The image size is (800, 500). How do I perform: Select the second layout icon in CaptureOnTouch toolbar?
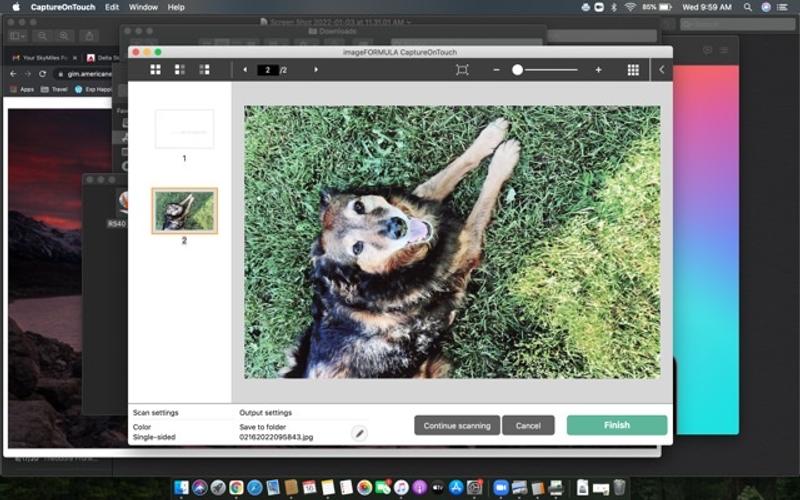pyautogui.click(x=180, y=70)
